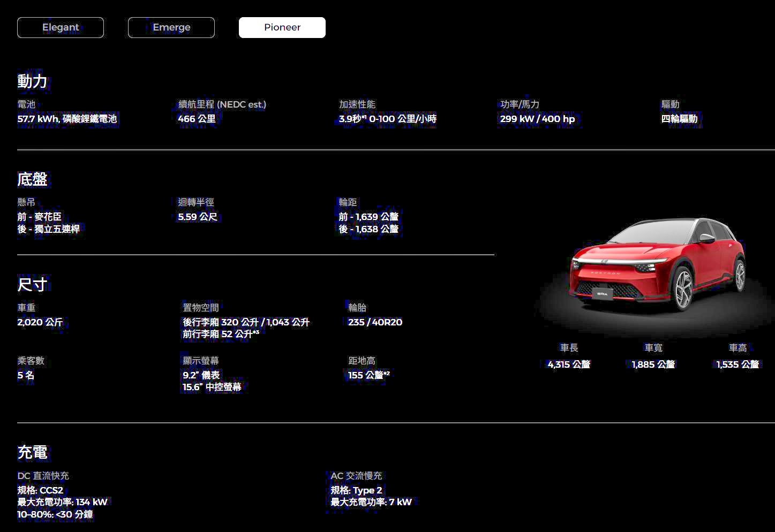Click the 4,315 公釐 car length value
775x532 pixels.
click(x=569, y=364)
